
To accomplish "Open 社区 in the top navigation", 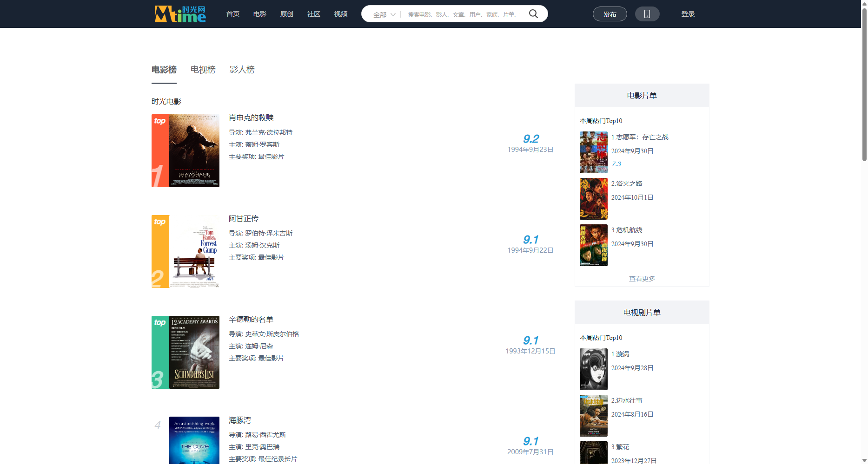I will pos(314,14).
